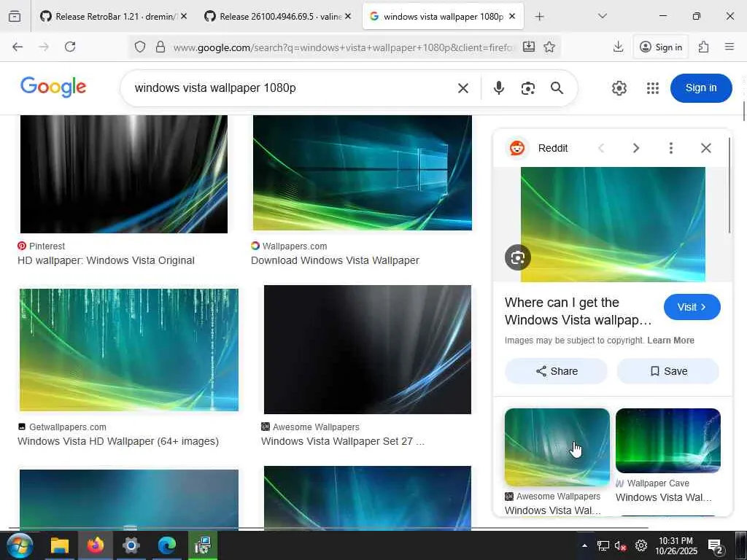The width and height of the screenshot is (747, 560).
Task: Open the Windows Start orb
Action: 19,545
